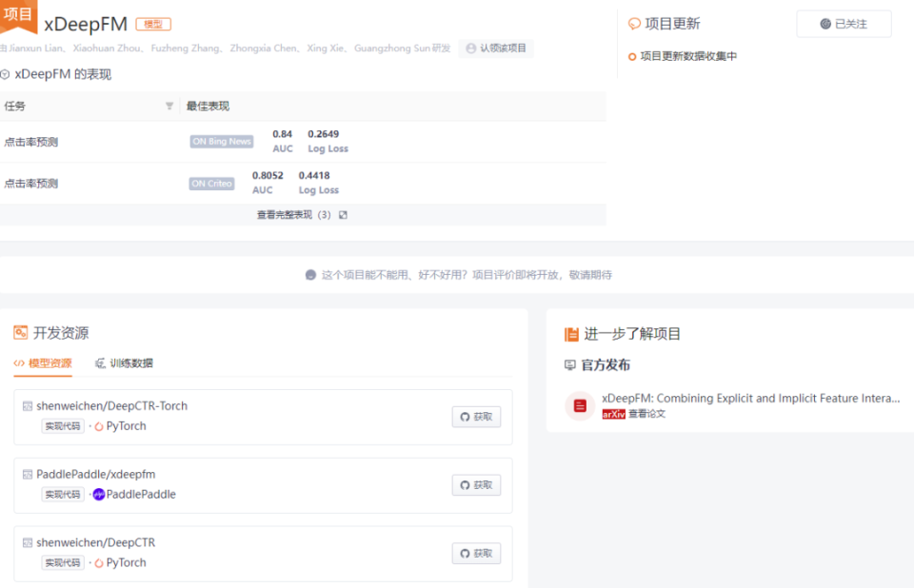Viewport: 914px width, 588px height.
Task: Click the 进一步了解项目 clipboard icon
Action: coord(571,332)
